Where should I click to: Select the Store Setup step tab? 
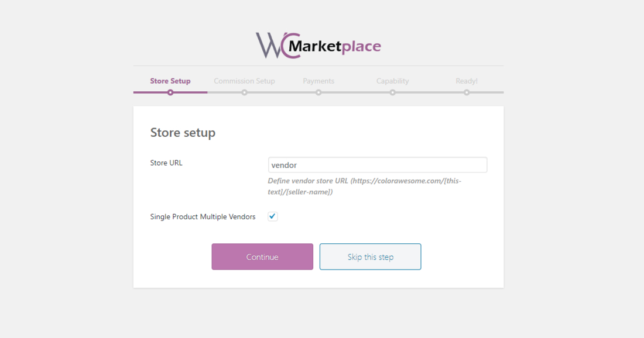170,81
